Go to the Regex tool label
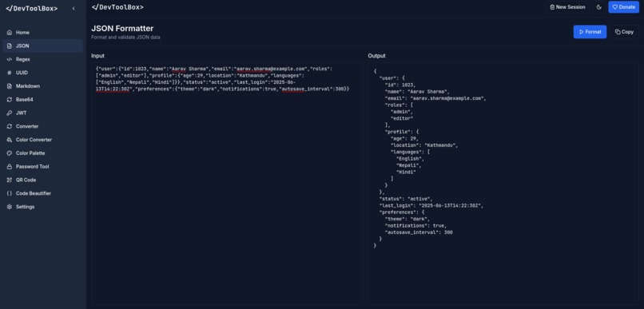Viewport: 644px width, 309px height. point(23,60)
